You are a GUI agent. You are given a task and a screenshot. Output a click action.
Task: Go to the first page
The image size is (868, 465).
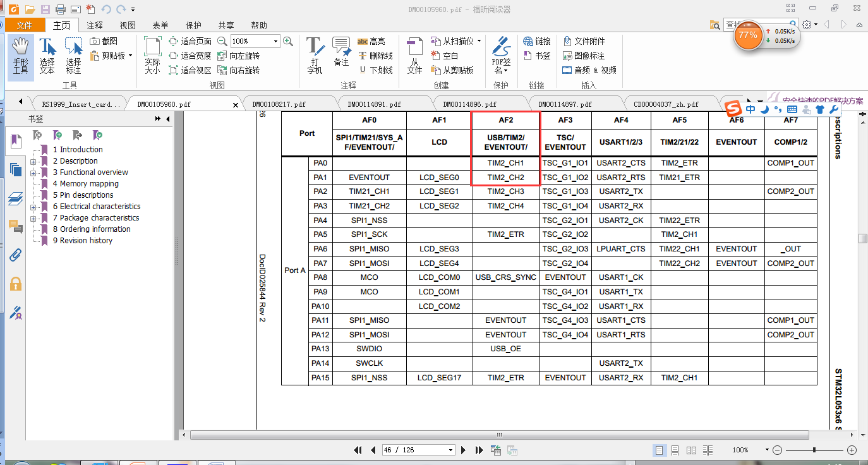[x=358, y=450]
